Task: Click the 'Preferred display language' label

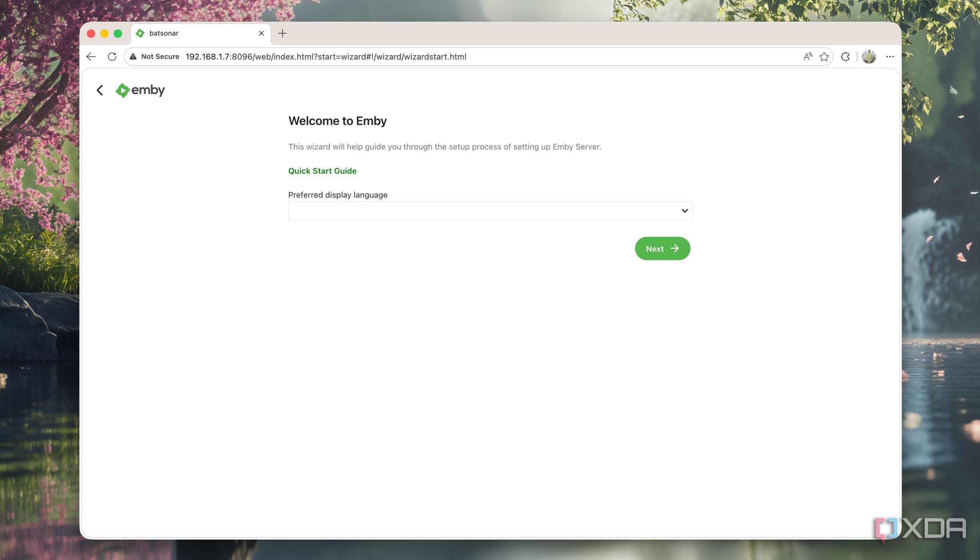Action: (x=338, y=195)
